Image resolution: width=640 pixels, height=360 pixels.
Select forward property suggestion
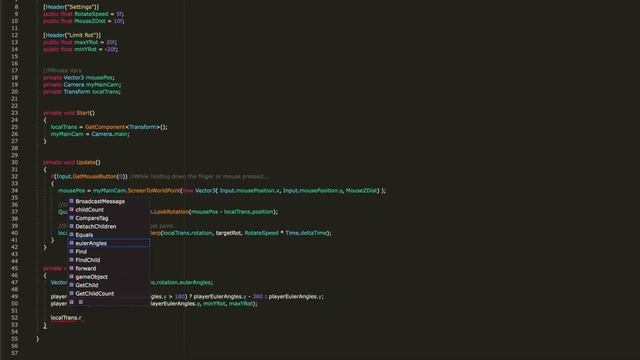pyautogui.click(x=109, y=268)
